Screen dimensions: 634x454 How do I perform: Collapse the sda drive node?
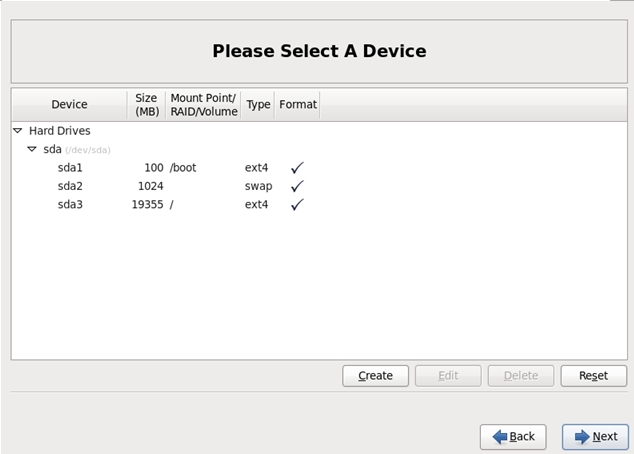32,149
